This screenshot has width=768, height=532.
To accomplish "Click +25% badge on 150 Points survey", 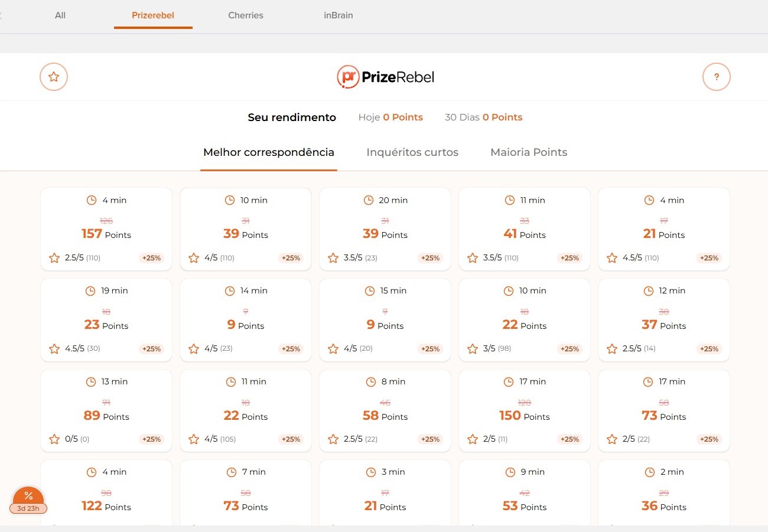I will (570, 439).
